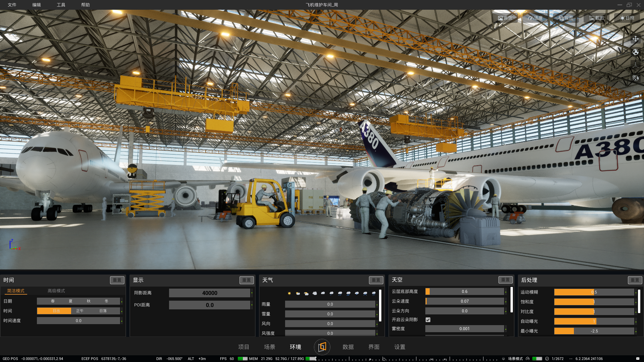This screenshot has height=362, width=644.
Task: Open the 工具 menu
Action: click(x=61, y=5)
